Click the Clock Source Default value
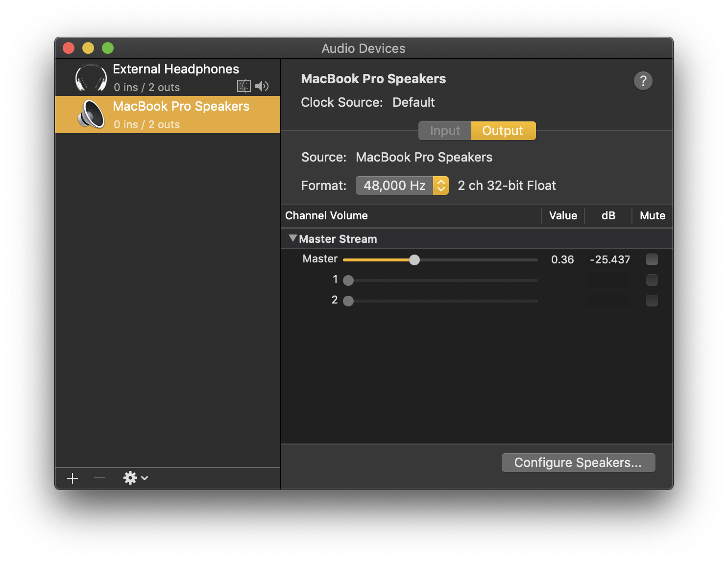 413,102
